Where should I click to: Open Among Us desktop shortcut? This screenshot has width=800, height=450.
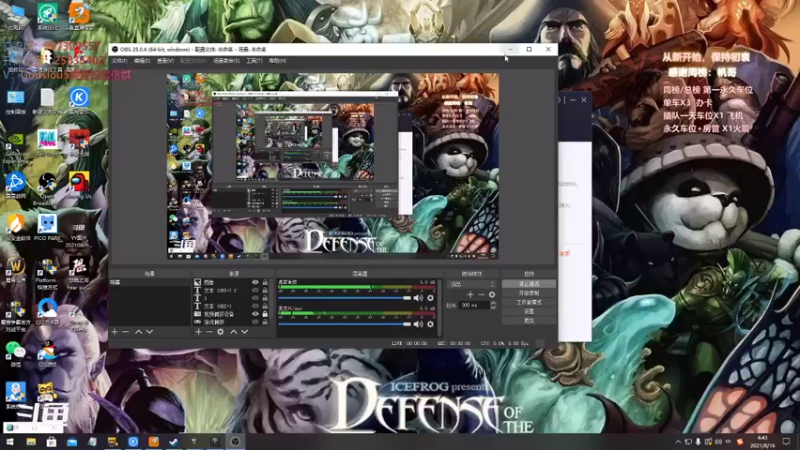(79, 186)
